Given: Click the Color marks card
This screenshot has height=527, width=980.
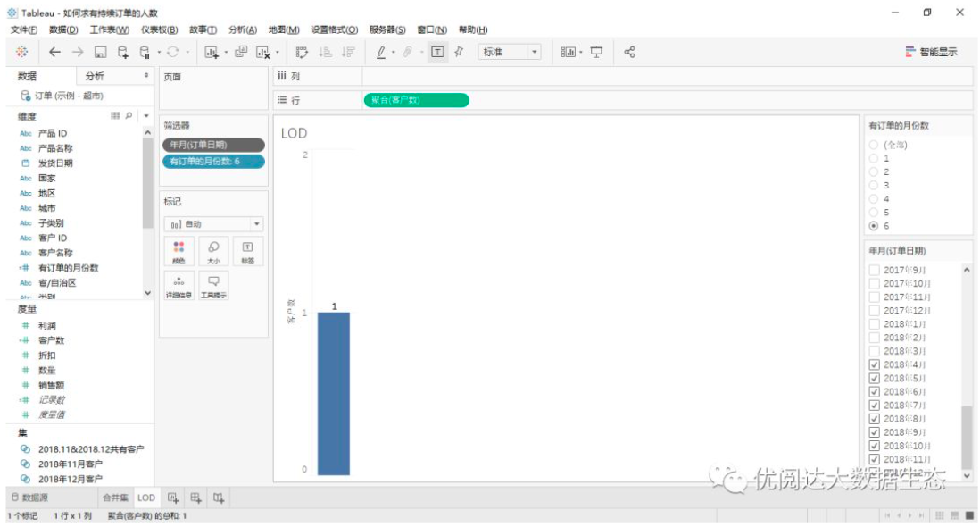Looking at the screenshot, I should click(179, 251).
